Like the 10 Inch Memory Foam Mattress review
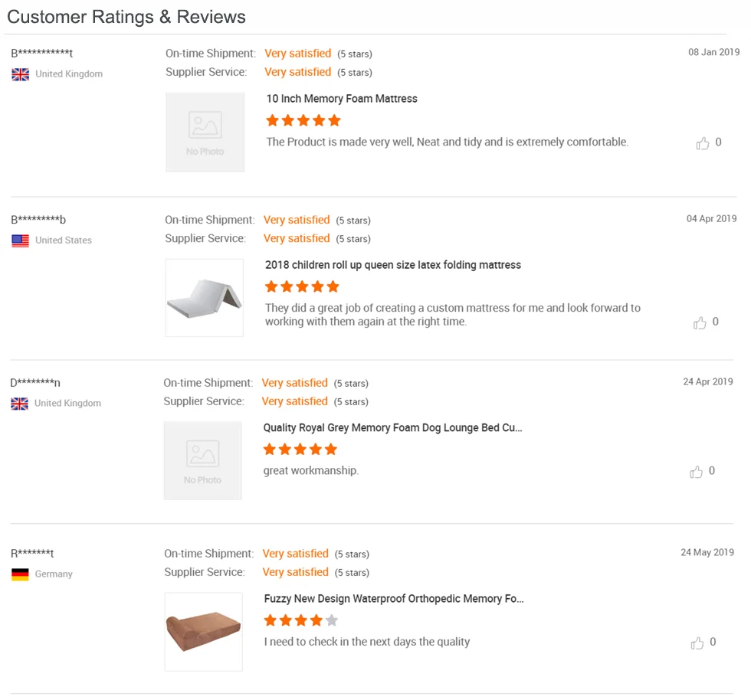The image size is (751, 700). (703, 143)
